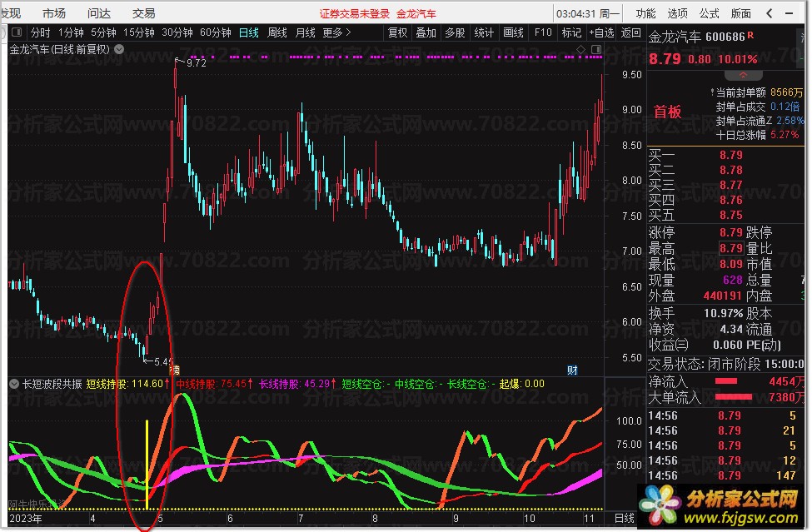Click the 起爆 0.00 indicator value
Viewport: 812px width, 532px height.
tap(521, 384)
